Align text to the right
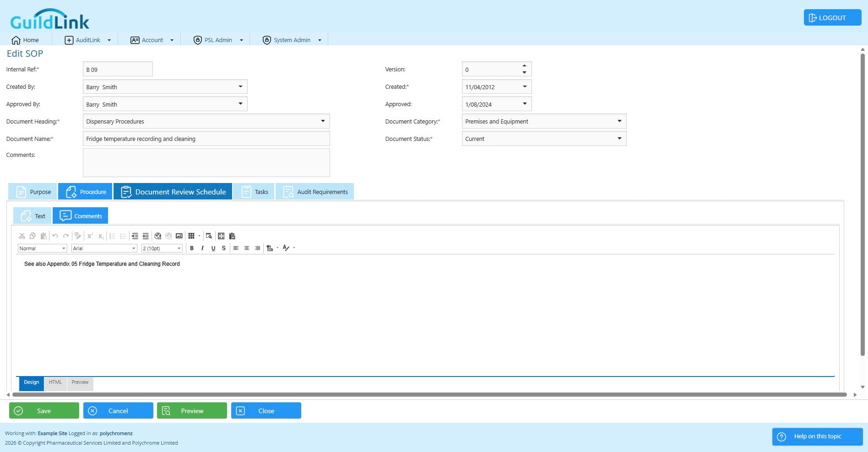The width and height of the screenshot is (868, 452). click(x=257, y=248)
